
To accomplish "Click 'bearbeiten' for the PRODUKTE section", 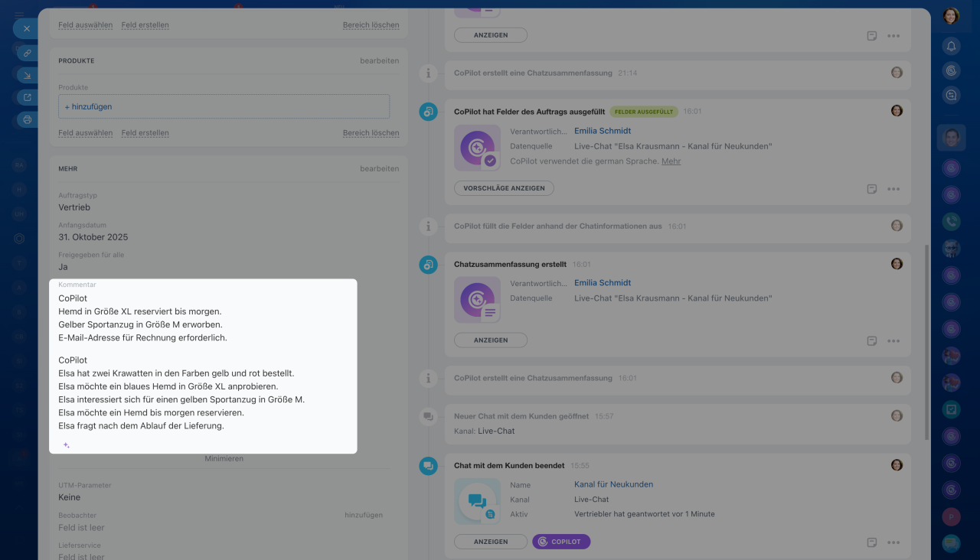I will [x=380, y=60].
